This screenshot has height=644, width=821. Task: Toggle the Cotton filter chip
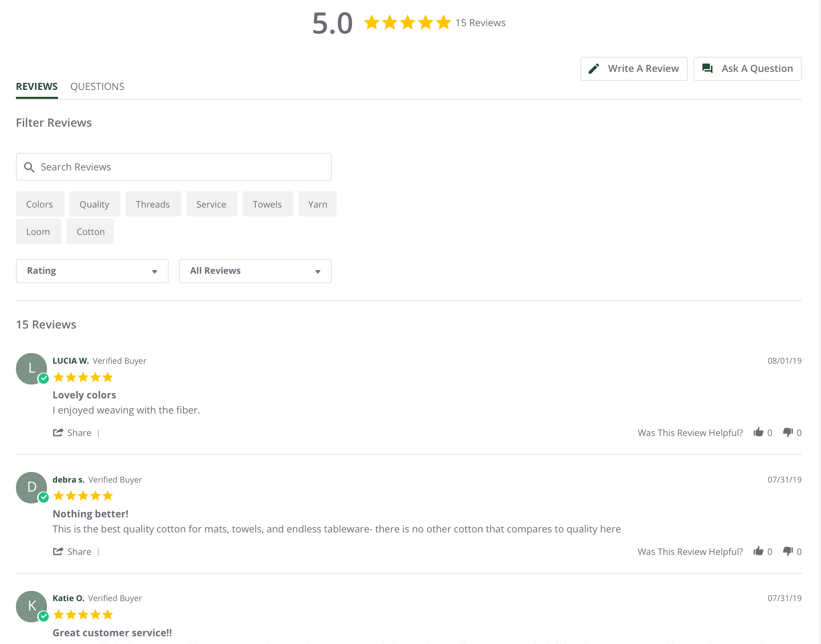click(x=90, y=231)
